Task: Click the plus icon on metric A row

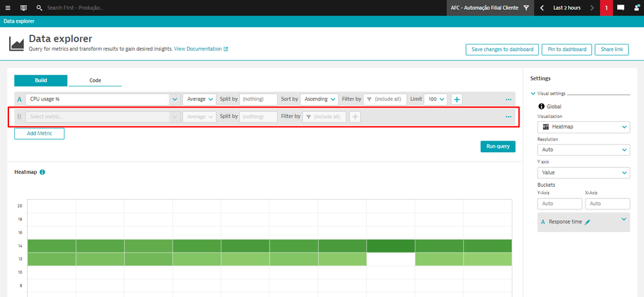Action: [456, 99]
